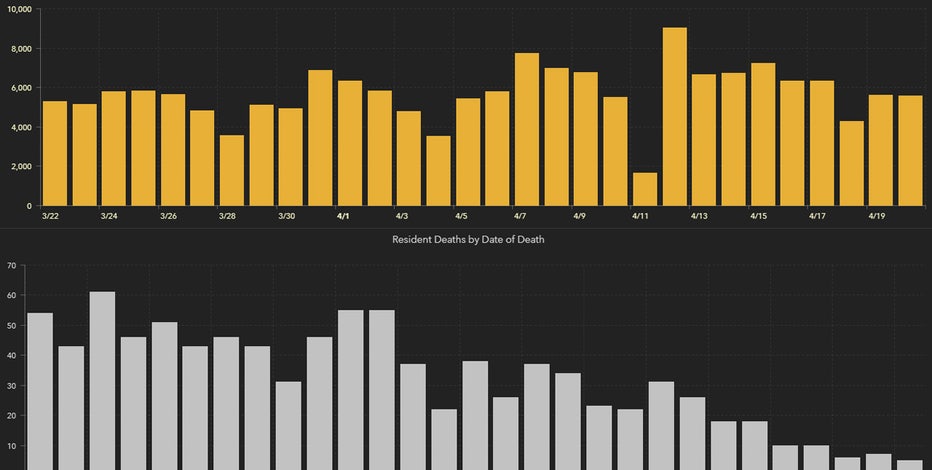932x470 pixels.
Task: Select the tallest yellow bar, just past 4/11
Action: (x=675, y=116)
